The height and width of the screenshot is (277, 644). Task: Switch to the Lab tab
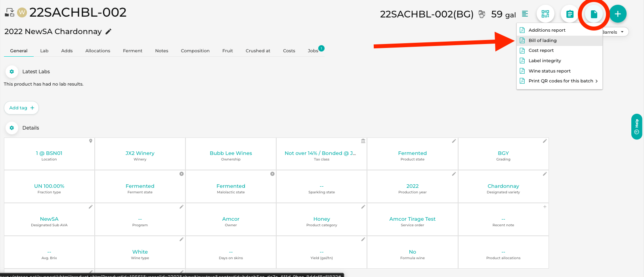pos(44,51)
